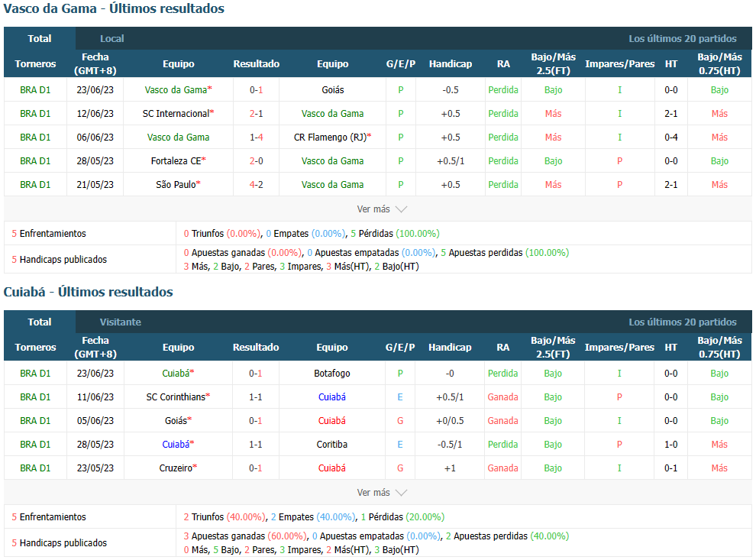
Task: Switch to the Visitante tab
Action: (121, 322)
